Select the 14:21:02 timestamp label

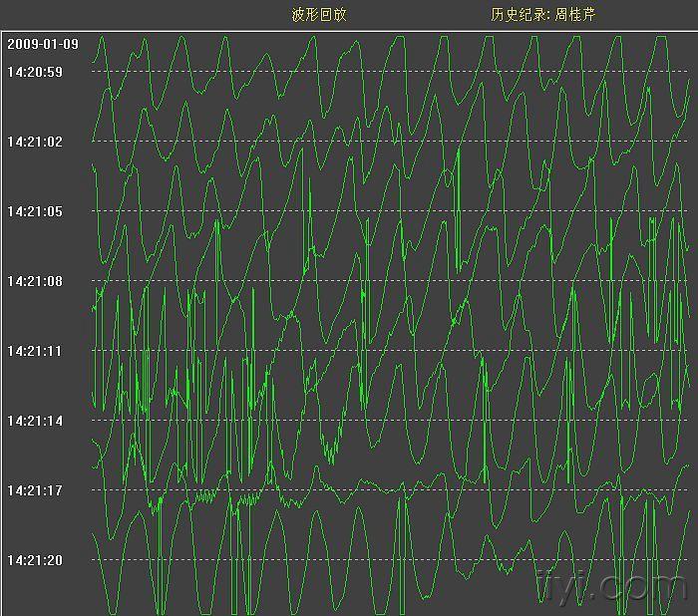35,142
